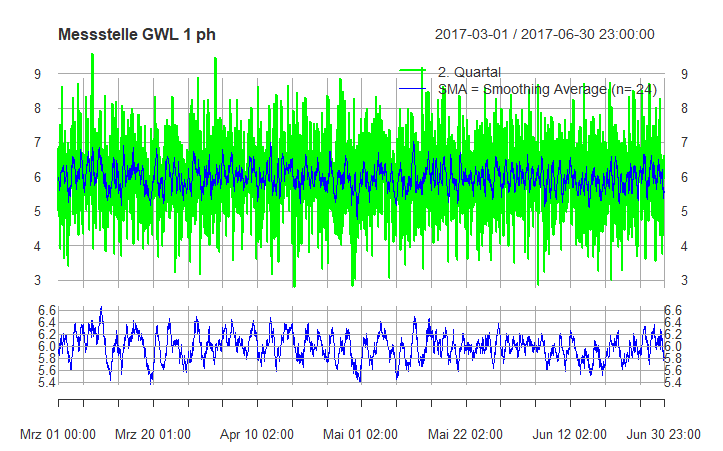
Task: Click the Mrz 20 01:00 axis label
Action: [x=155, y=435]
